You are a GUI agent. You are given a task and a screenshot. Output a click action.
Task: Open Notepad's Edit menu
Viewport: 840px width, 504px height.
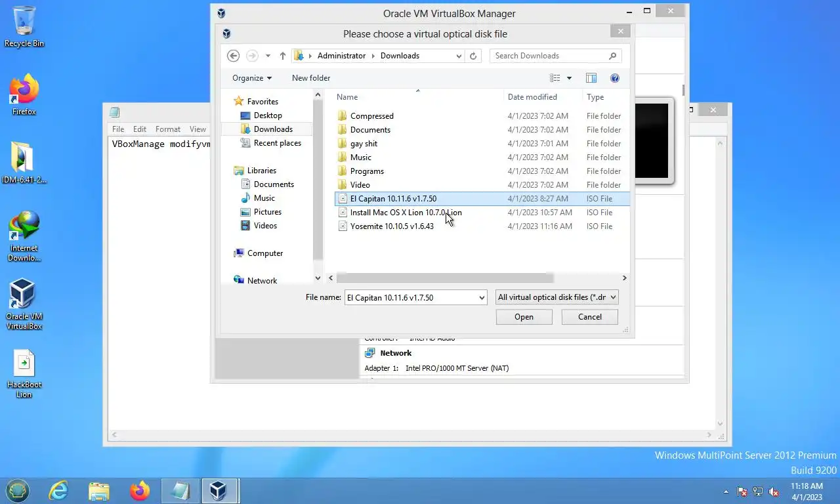point(140,129)
